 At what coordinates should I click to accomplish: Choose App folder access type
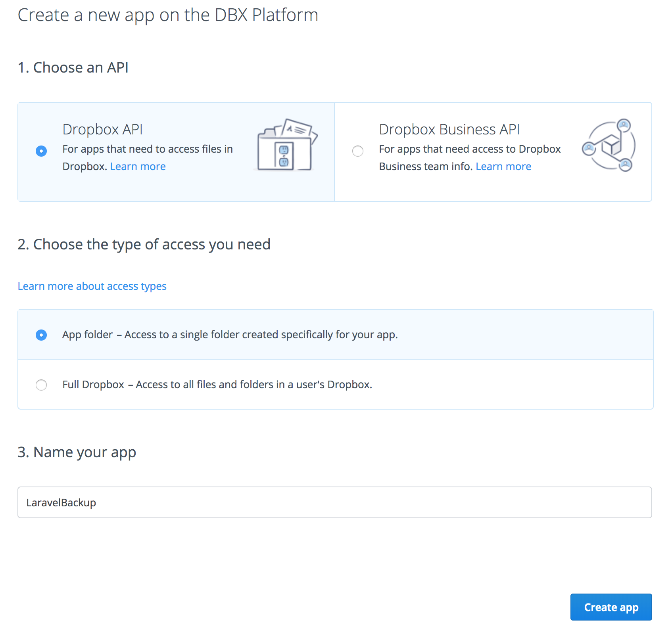41,335
